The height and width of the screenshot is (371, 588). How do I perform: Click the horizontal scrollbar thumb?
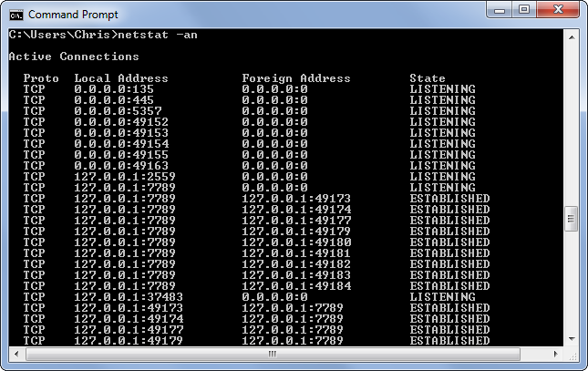click(270, 354)
